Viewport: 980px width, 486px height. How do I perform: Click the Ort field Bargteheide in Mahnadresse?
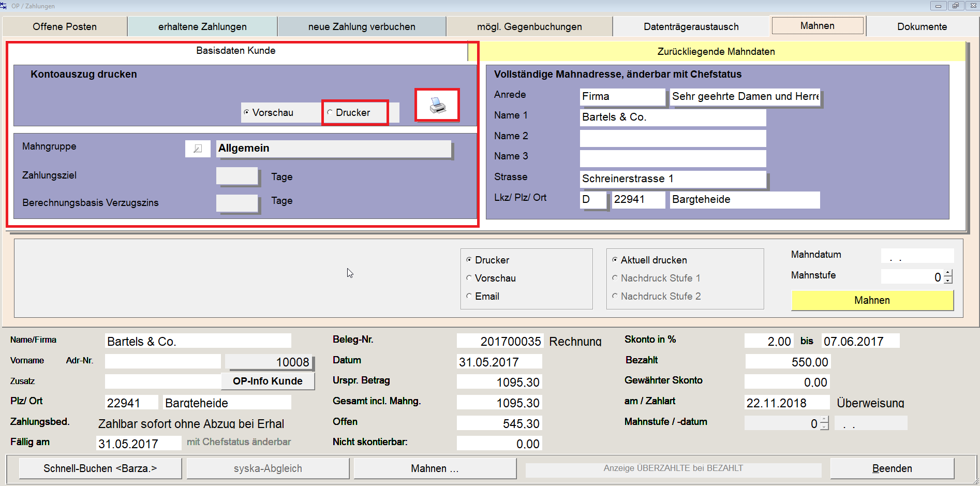coord(745,199)
